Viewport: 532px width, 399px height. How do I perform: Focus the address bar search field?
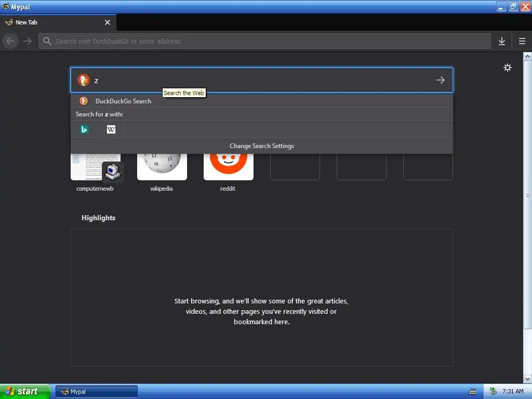tap(264, 41)
